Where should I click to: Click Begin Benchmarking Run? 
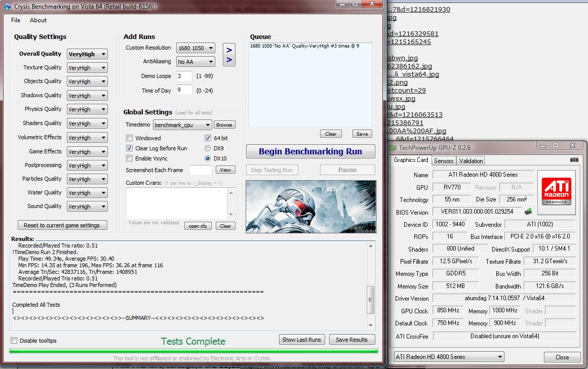pos(310,151)
